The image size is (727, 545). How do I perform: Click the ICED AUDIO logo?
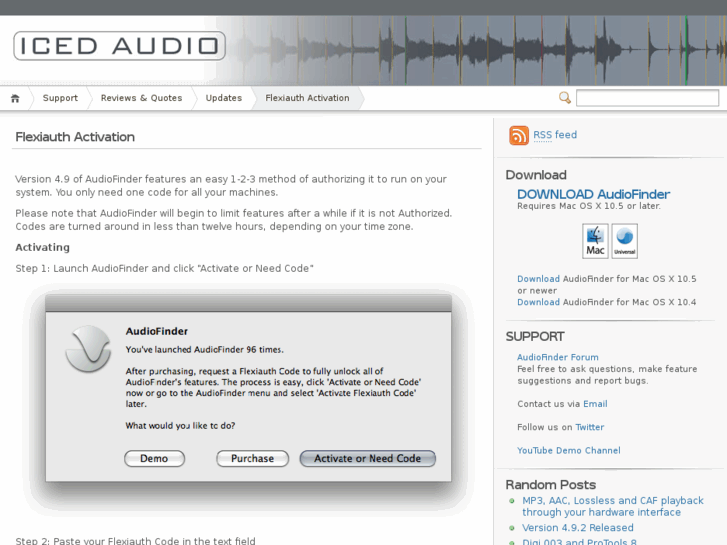tap(120, 46)
